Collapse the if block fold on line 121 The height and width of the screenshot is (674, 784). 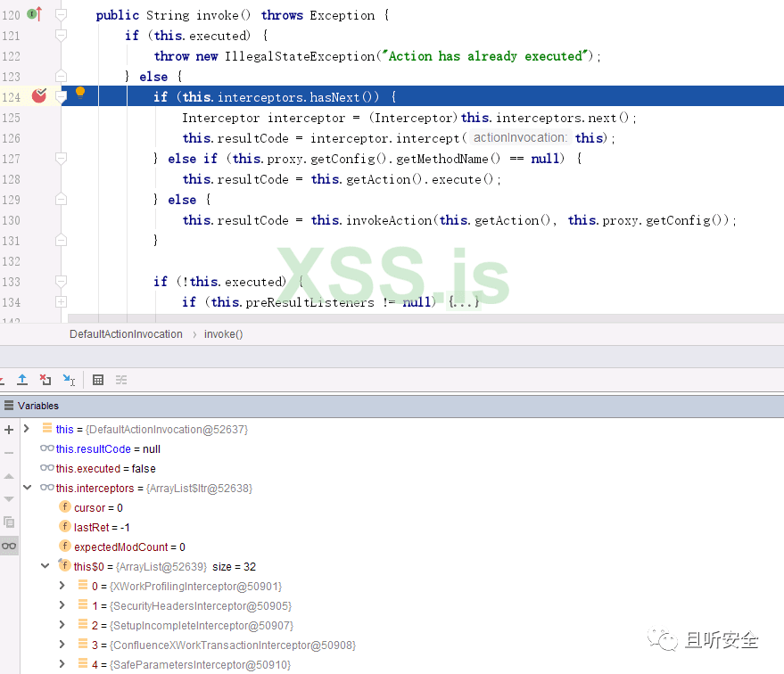click(61, 35)
